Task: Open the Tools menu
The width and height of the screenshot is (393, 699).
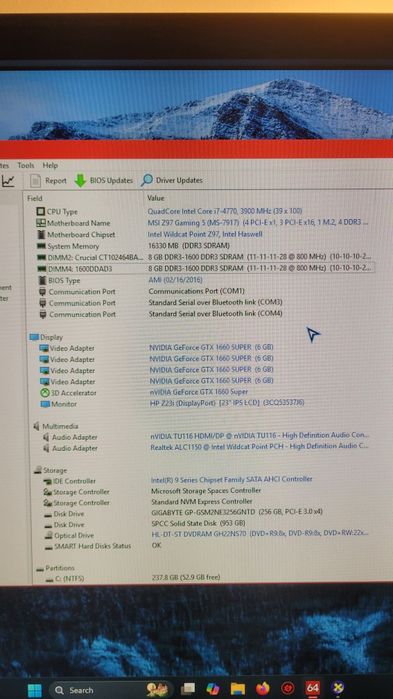Action: [25, 165]
